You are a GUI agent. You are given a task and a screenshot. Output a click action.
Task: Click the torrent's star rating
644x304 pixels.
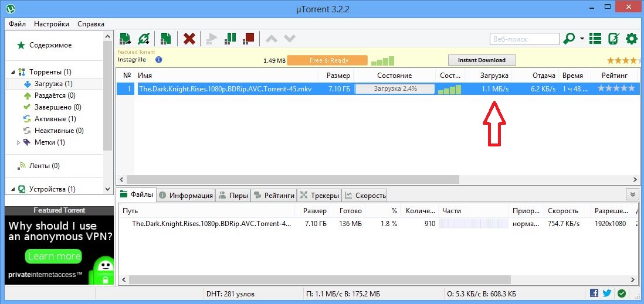pos(616,88)
